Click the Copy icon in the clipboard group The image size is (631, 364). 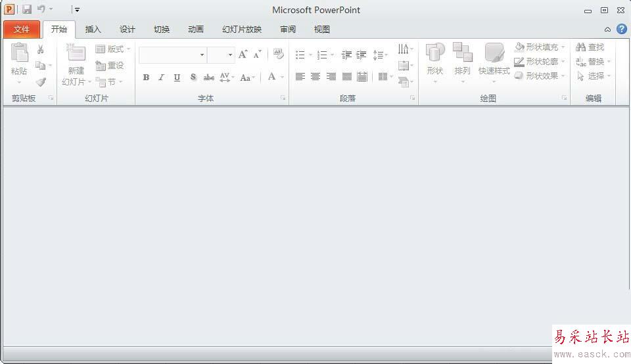(x=40, y=66)
